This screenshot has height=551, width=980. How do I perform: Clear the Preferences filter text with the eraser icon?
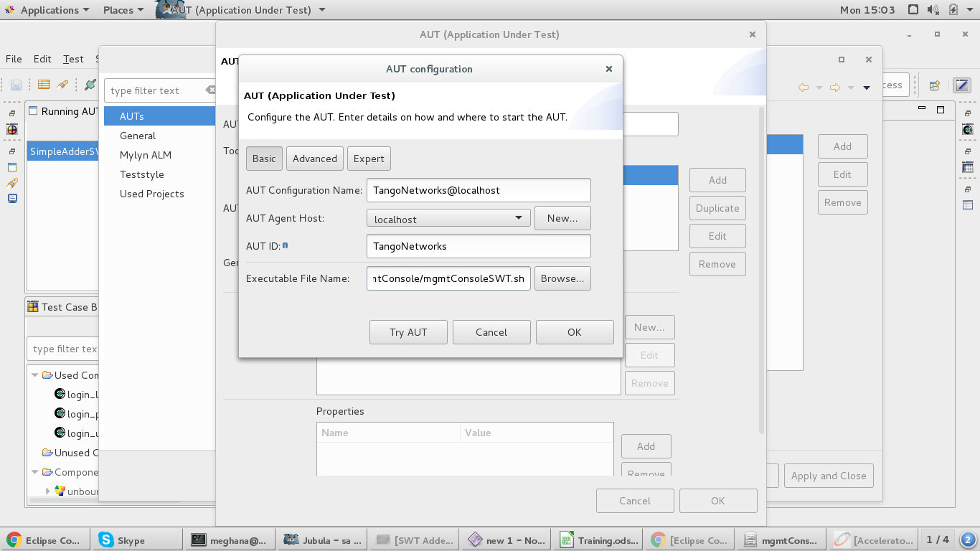click(210, 90)
